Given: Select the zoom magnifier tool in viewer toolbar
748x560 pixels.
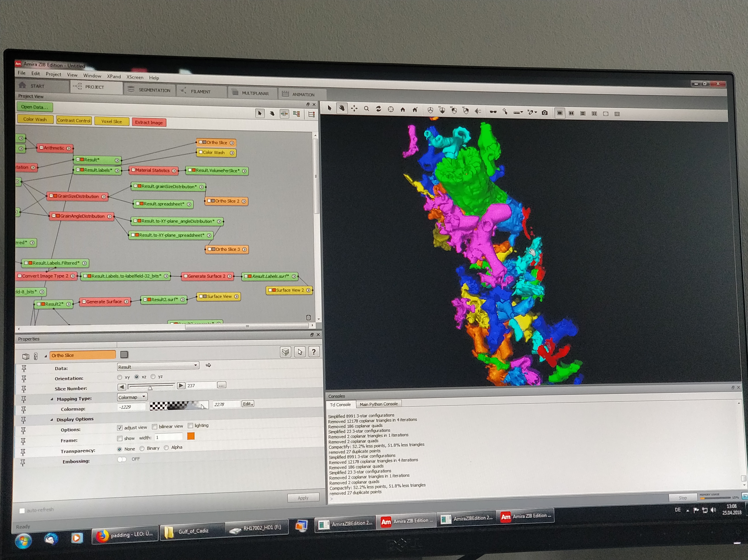Looking at the screenshot, I should click(366, 109).
